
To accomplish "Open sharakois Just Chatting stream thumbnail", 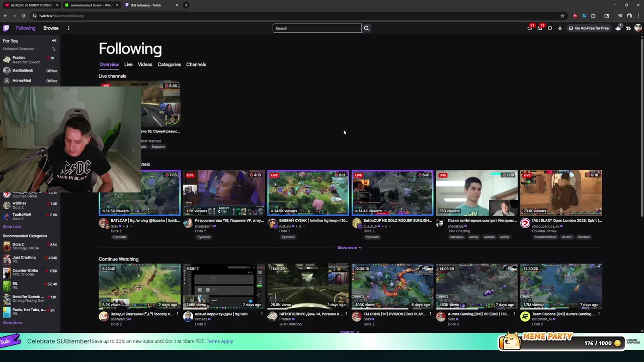I will (x=476, y=193).
